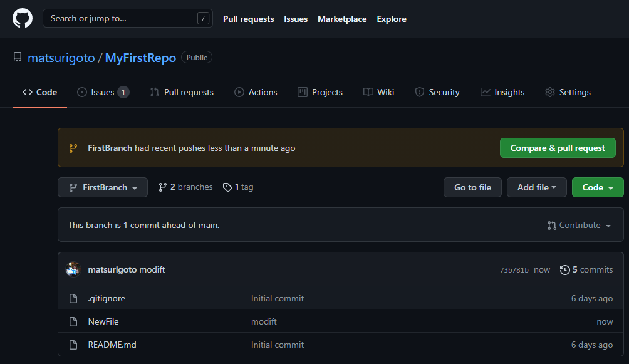Open the matsurigoto commit author link
Screen dimensions: 629x364
click(112, 269)
